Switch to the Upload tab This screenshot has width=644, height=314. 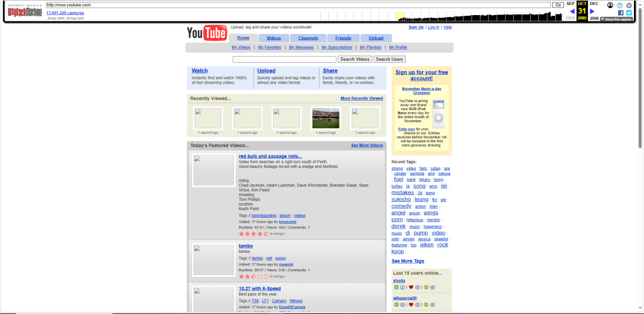tap(376, 38)
